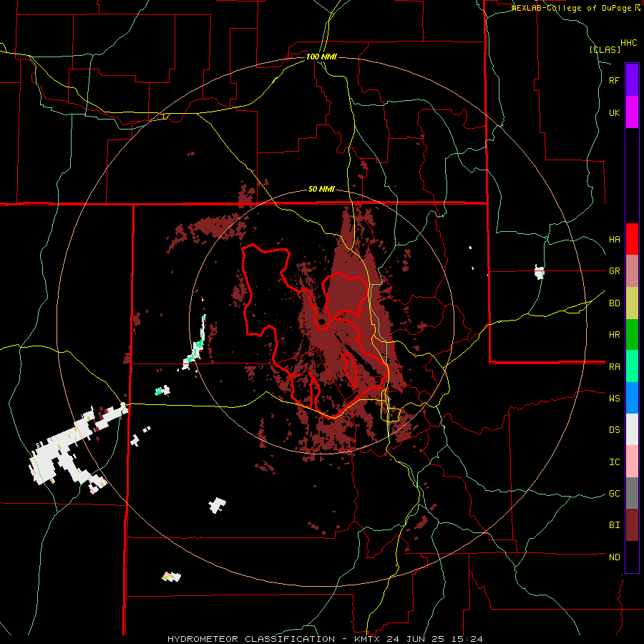
Task: Select the dark green HR swatch
Action: [632, 334]
